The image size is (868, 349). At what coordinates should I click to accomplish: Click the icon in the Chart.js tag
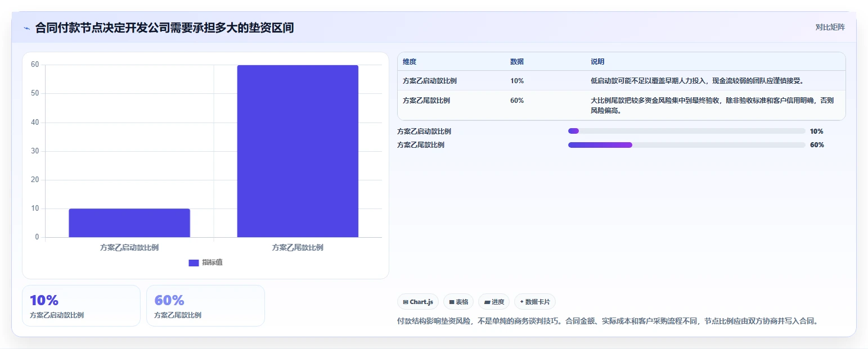pos(406,302)
